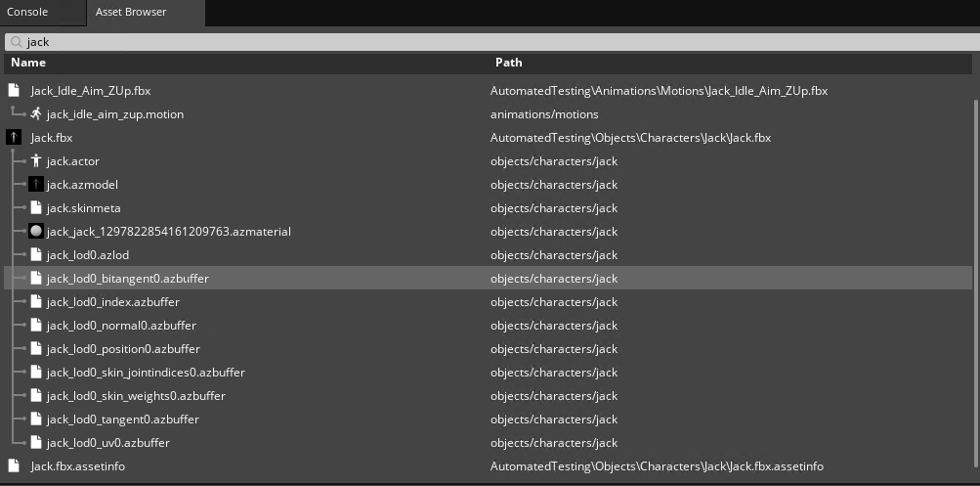Select jack_lod0.azlod entry

pos(88,255)
